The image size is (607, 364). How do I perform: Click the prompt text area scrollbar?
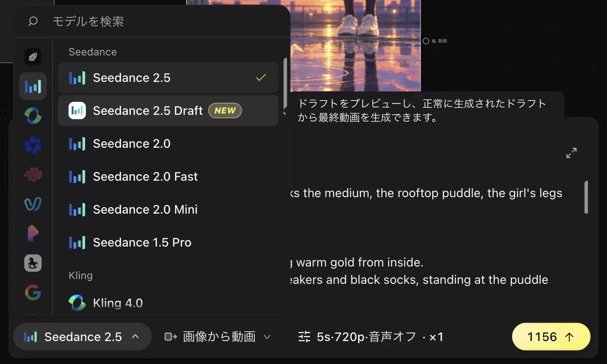pyautogui.click(x=586, y=197)
